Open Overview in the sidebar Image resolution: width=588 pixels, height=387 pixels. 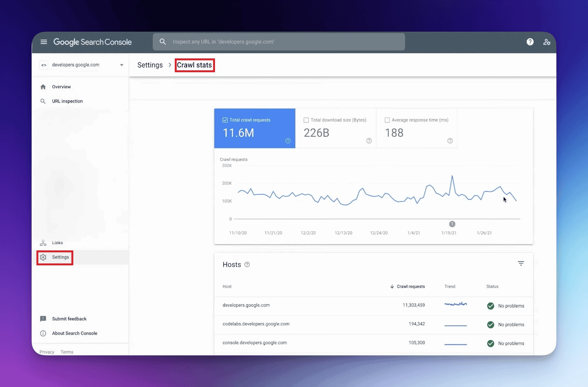[61, 87]
